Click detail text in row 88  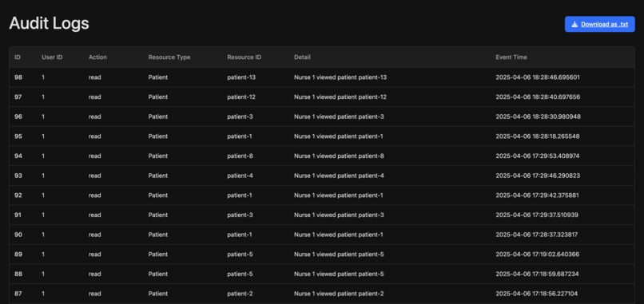coord(339,274)
